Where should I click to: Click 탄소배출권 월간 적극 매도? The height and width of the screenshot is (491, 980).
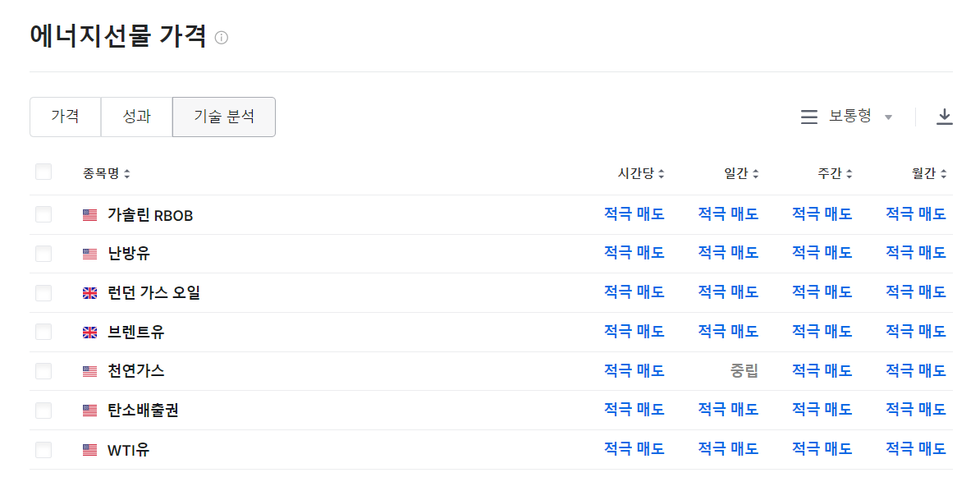[916, 410]
